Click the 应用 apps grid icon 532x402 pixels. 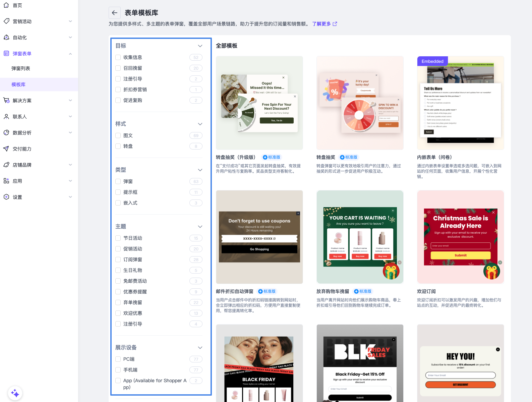pyautogui.click(x=6, y=181)
